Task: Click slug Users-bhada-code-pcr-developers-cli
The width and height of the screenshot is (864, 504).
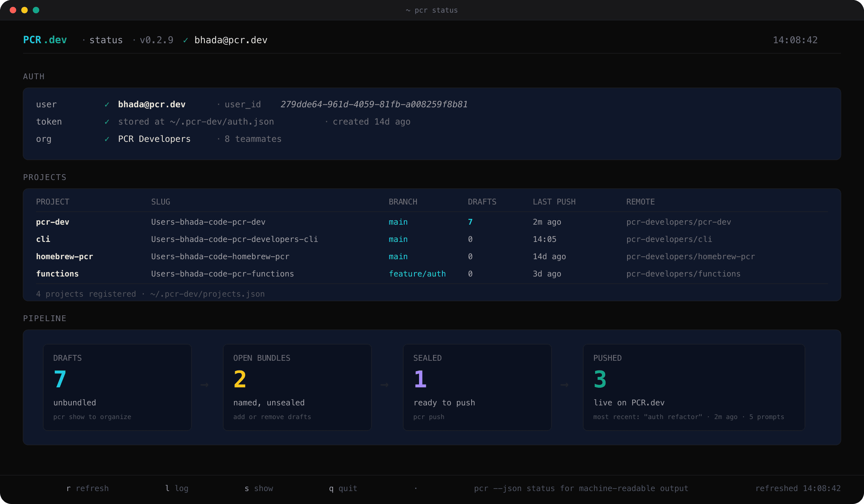Action: click(235, 239)
